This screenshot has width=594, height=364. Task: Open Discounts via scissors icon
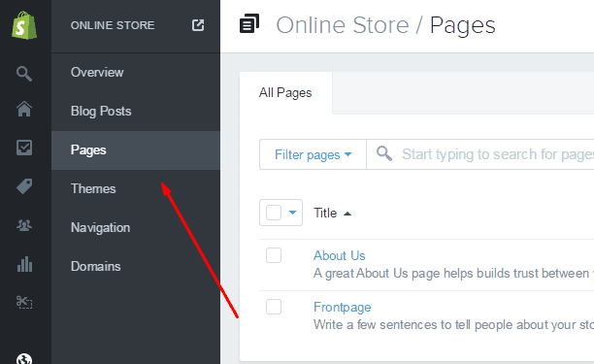pos(24,302)
